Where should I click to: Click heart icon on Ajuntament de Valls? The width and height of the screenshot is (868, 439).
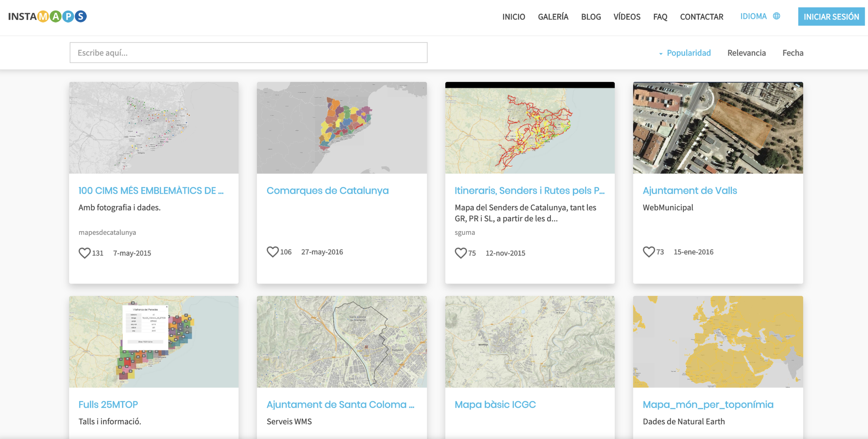[x=649, y=252]
